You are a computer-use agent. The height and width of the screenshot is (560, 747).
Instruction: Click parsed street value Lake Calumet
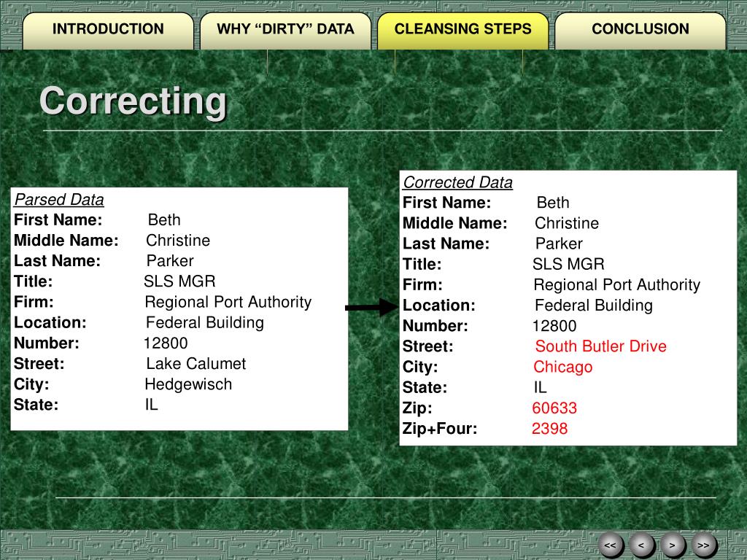click(196, 364)
